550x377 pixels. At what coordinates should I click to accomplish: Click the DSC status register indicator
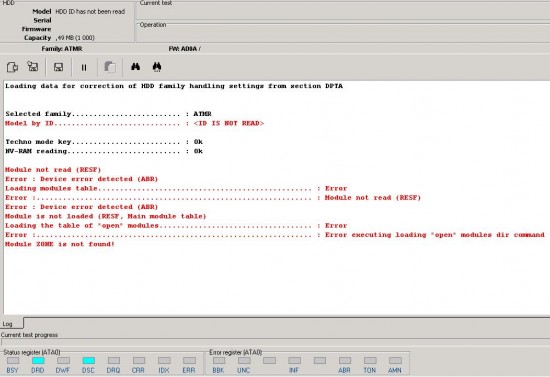pyautogui.click(x=88, y=361)
